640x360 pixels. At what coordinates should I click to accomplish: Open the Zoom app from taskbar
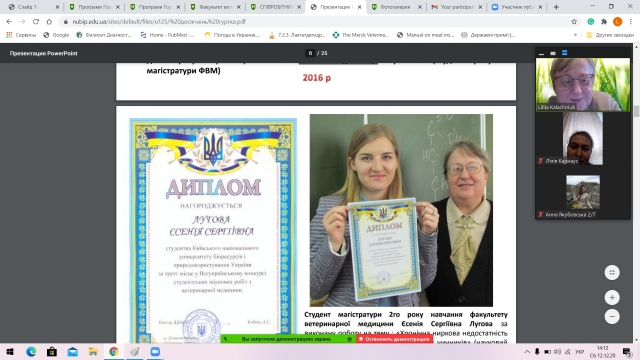(155, 352)
